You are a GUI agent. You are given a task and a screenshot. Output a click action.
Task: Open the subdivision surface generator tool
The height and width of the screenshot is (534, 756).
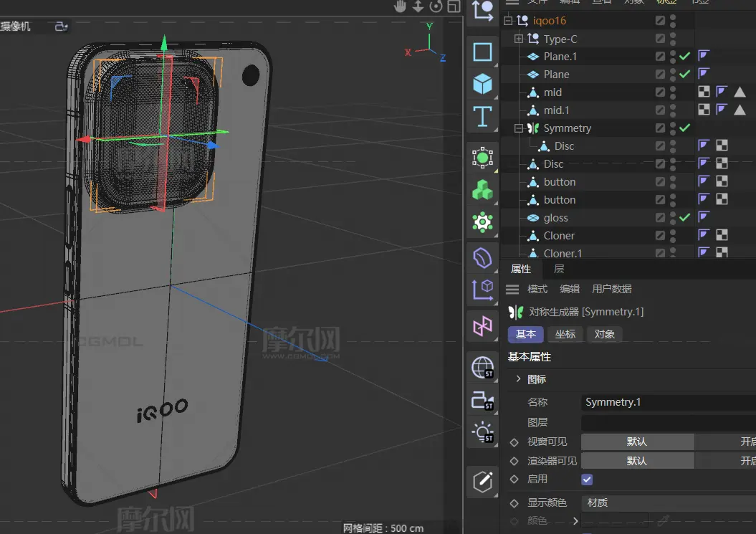coord(482,158)
